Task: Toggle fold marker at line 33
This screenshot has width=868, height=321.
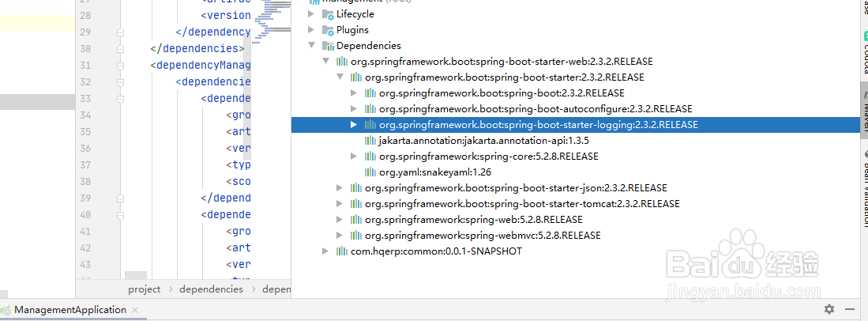Action: (x=120, y=99)
